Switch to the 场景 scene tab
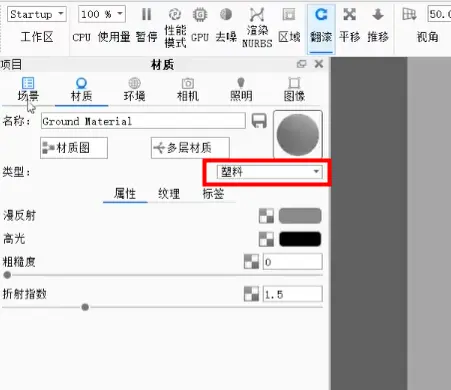This screenshot has width=451, height=390. pos(28,89)
